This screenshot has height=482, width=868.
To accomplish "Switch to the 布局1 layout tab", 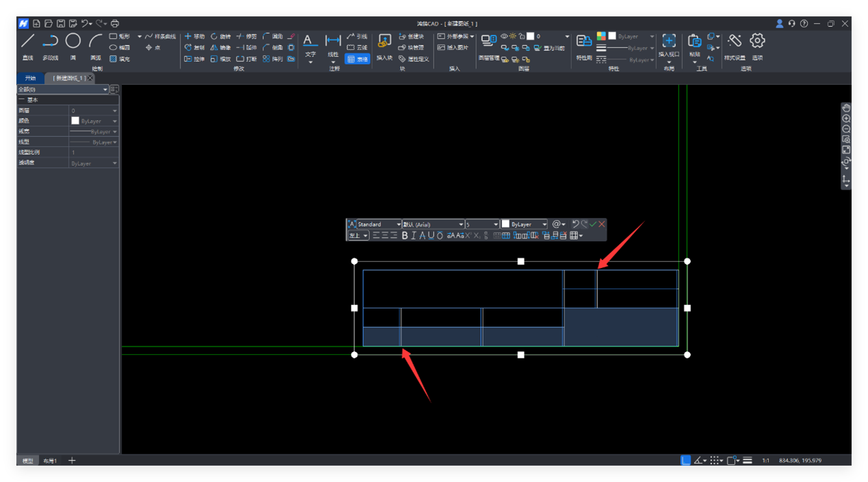I will point(50,461).
